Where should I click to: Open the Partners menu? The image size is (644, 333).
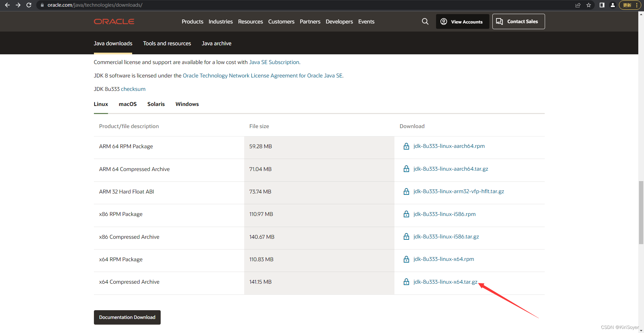(x=310, y=21)
